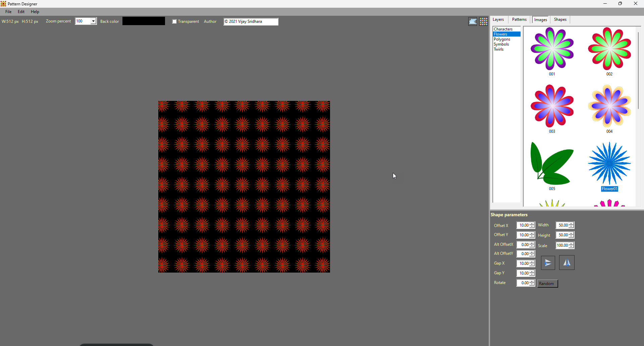Switch to the Shapes tab
This screenshot has height=346, width=644.
click(x=560, y=19)
